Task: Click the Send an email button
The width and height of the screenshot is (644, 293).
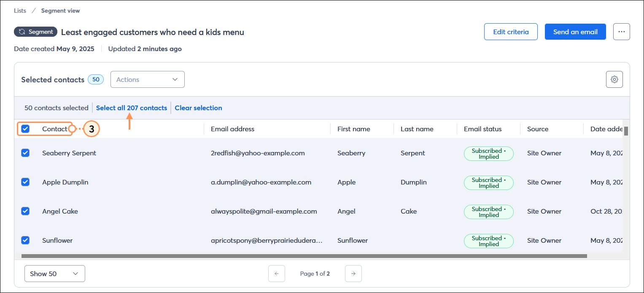Action: [575, 32]
